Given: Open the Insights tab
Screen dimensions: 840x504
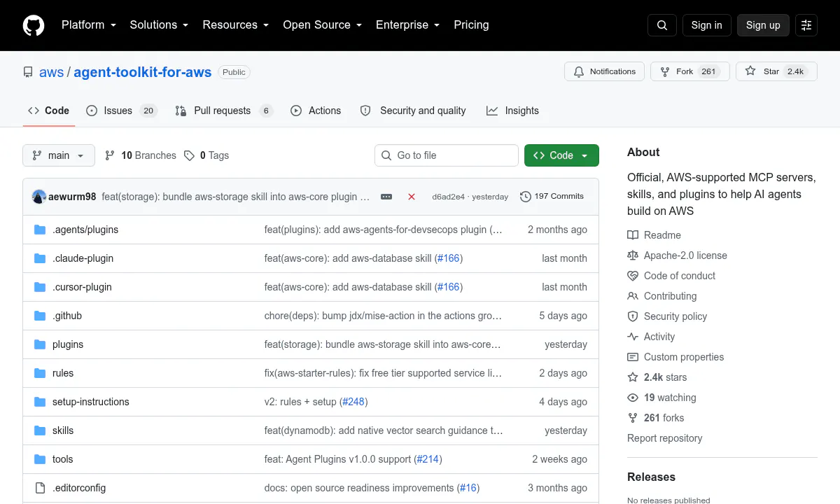Looking at the screenshot, I should point(512,111).
